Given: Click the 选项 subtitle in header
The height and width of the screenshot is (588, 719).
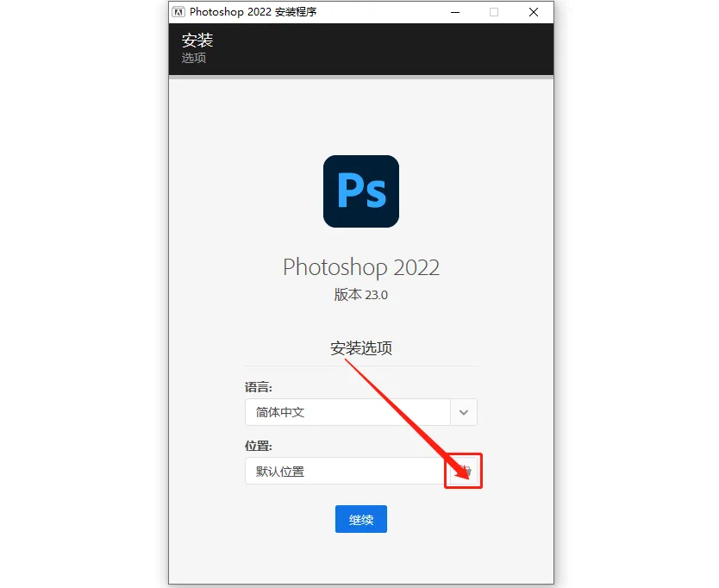Looking at the screenshot, I should click(x=193, y=58).
